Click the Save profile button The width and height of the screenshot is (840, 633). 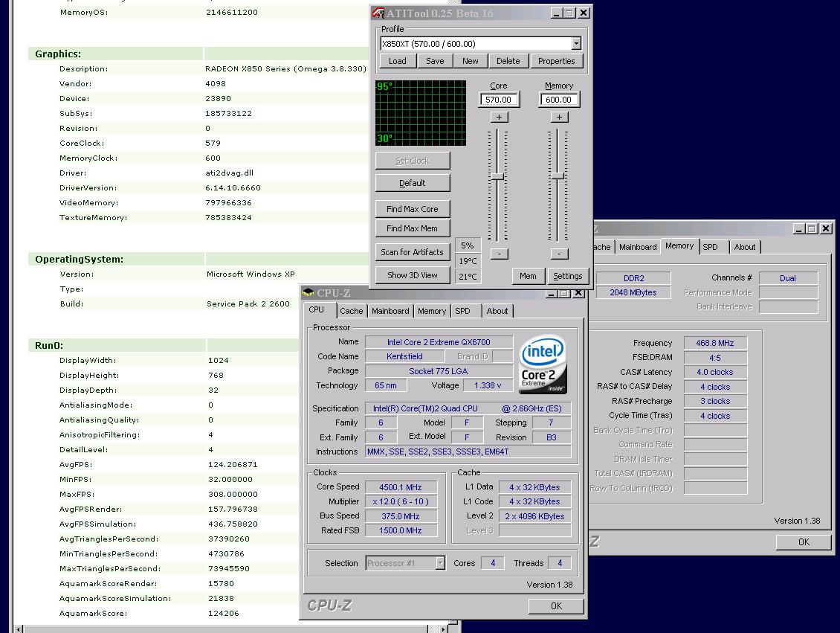click(435, 61)
